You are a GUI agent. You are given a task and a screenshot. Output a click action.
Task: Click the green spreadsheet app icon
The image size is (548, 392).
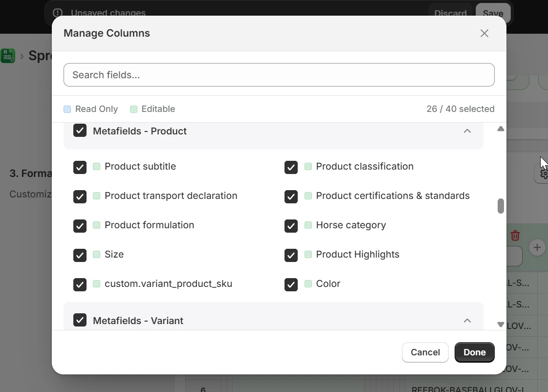click(x=8, y=56)
